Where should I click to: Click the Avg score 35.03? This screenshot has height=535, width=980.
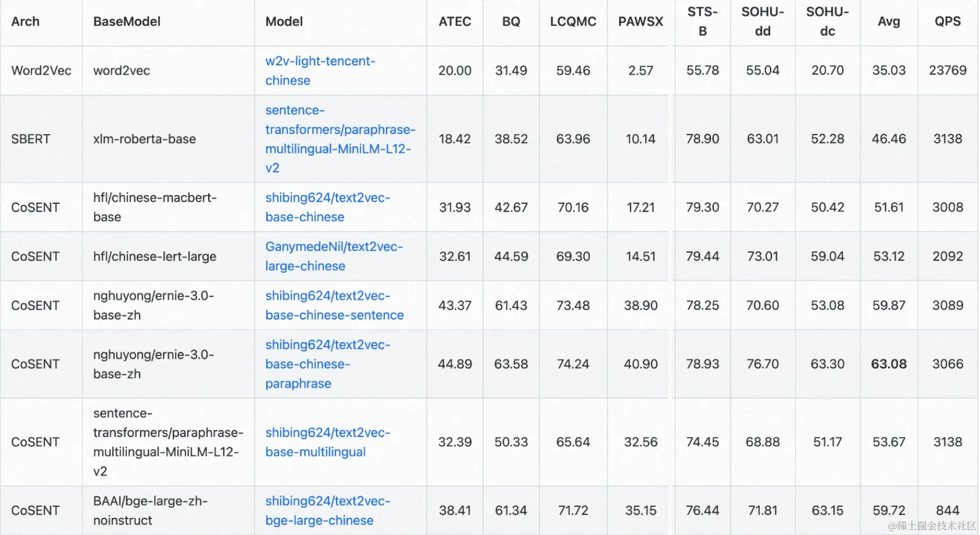click(889, 71)
